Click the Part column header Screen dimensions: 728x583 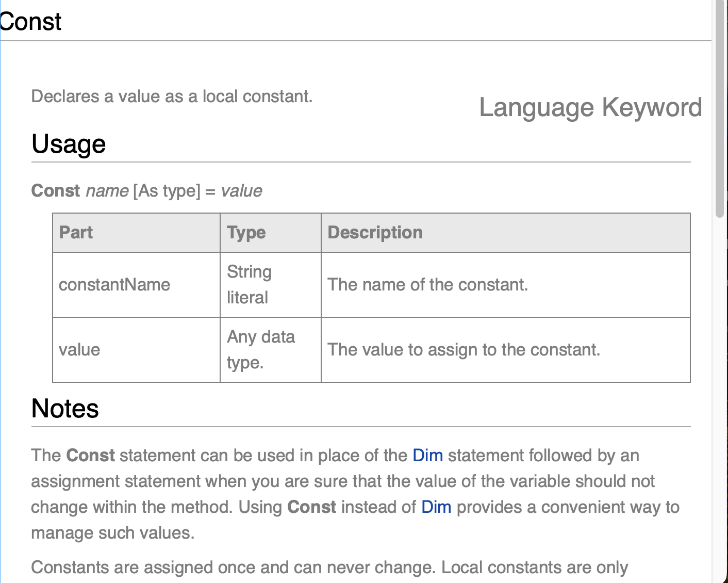pos(136,233)
